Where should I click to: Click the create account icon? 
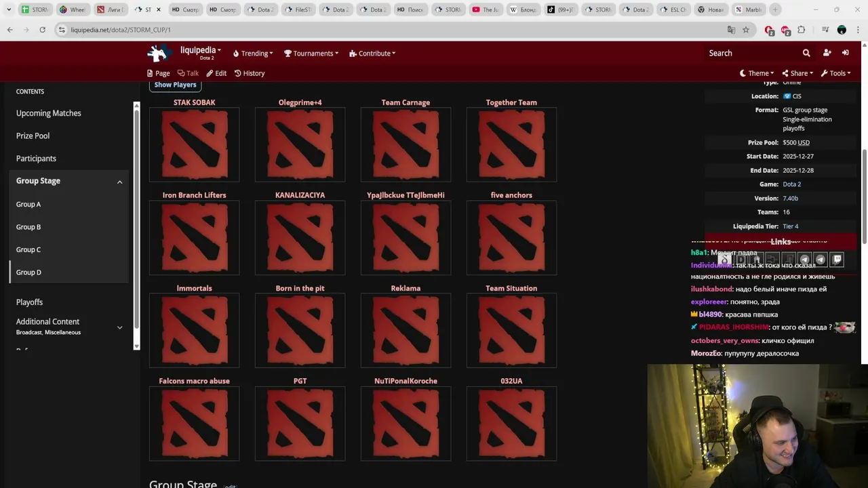827,53
